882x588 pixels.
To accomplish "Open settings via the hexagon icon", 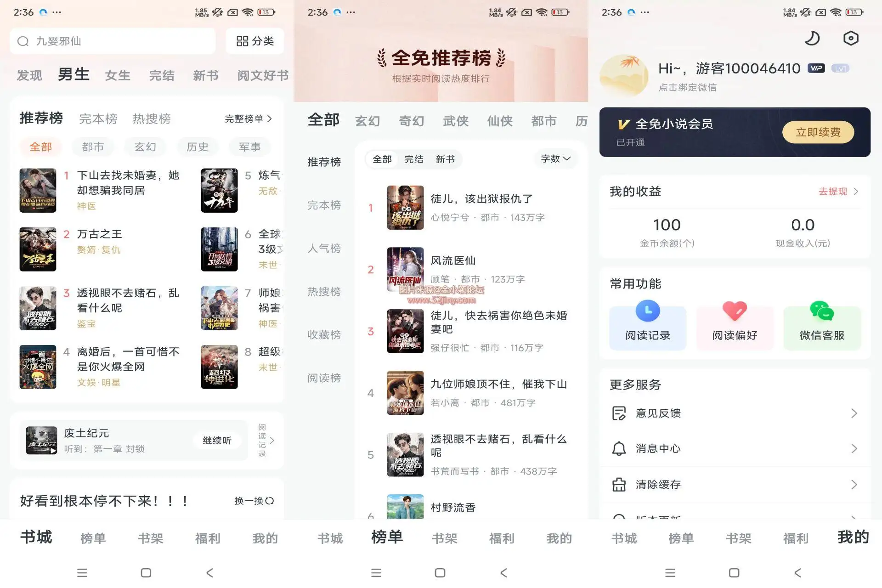I will (x=851, y=38).
